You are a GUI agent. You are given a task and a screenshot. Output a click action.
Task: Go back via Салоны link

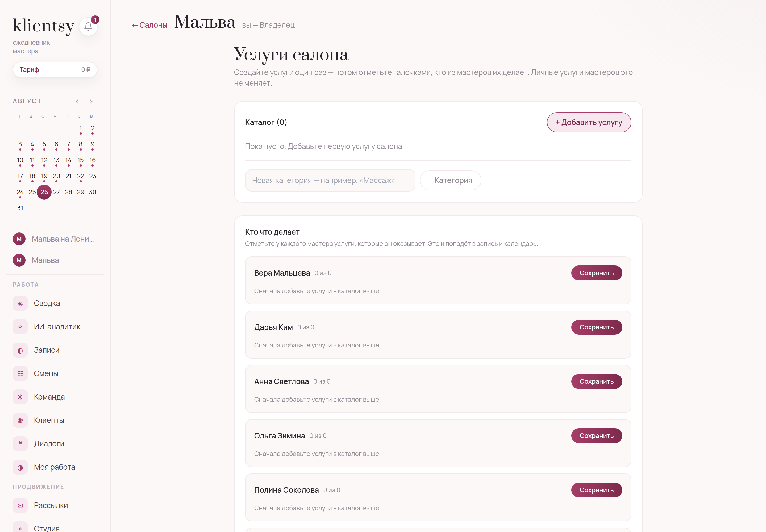pyautogui.click(x=150, y=25)
